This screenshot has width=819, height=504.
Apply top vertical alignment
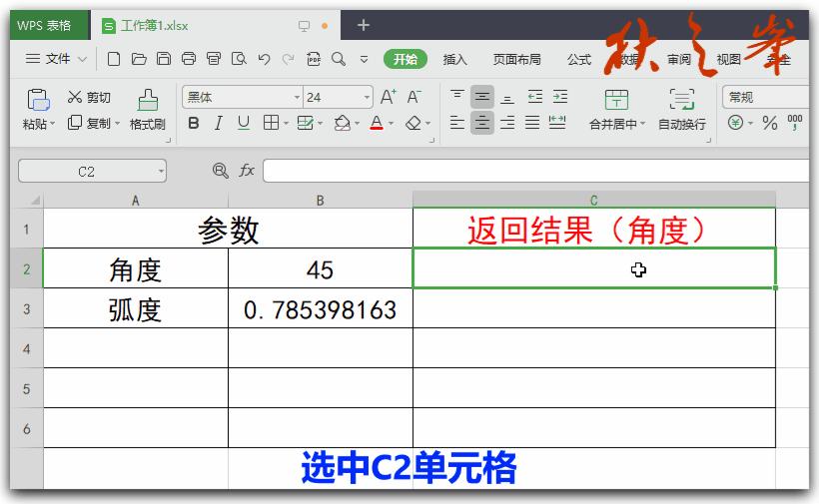tap(457, 97)
